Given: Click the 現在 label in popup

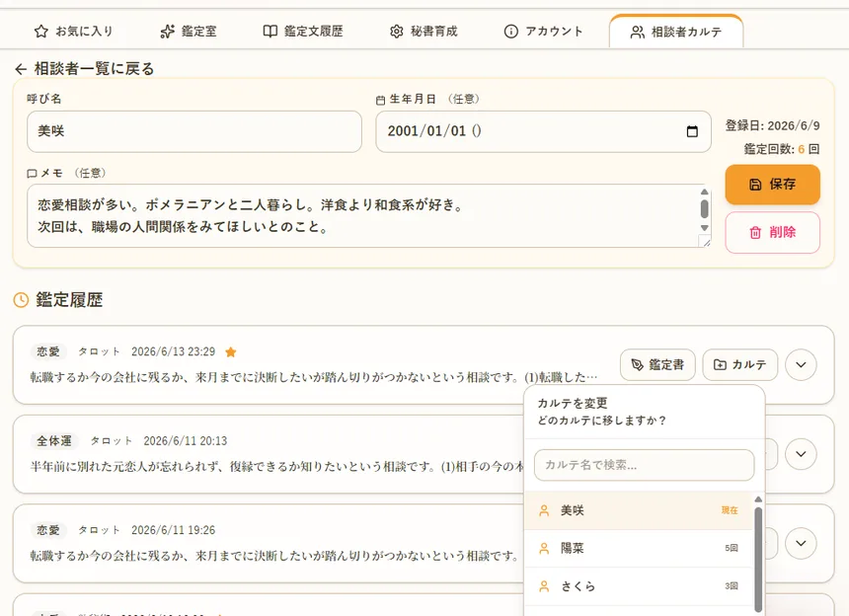Looking at the screenshot, I should 730,510.
